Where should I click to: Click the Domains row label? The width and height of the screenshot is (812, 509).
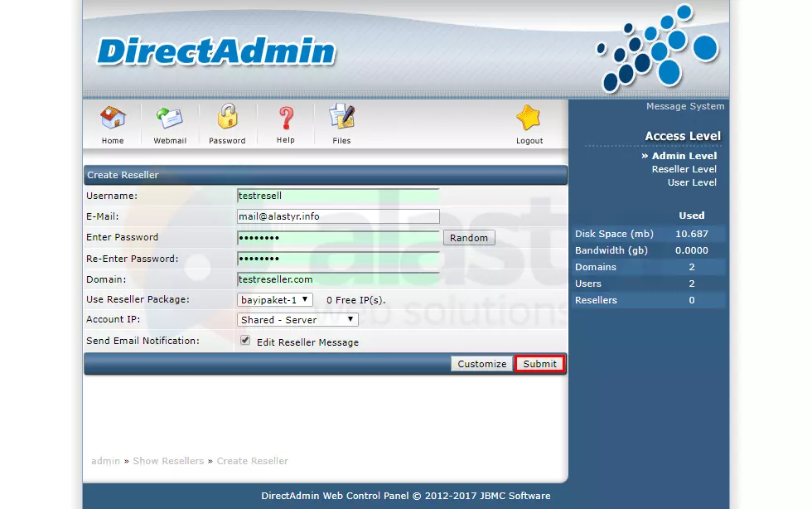[596, 268]
